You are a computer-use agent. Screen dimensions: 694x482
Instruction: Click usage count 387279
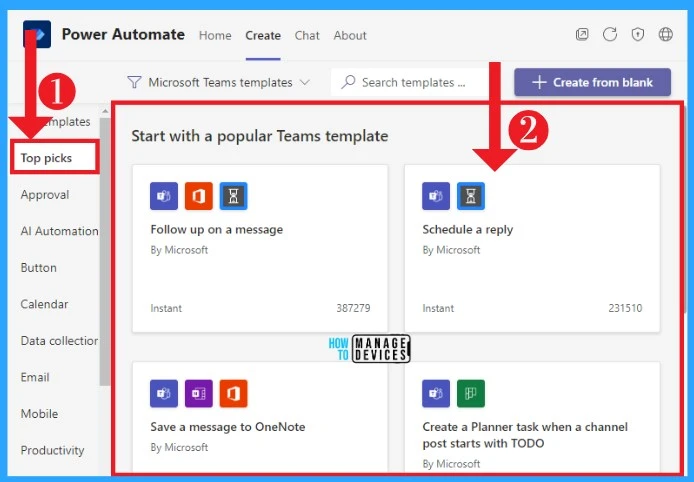(x=353, y=308)
